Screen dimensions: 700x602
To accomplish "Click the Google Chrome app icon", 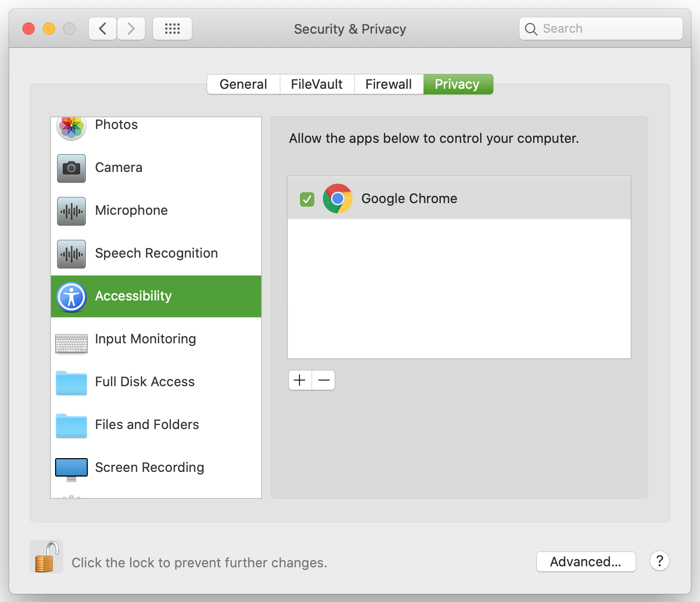I will [x=338, y=198].
